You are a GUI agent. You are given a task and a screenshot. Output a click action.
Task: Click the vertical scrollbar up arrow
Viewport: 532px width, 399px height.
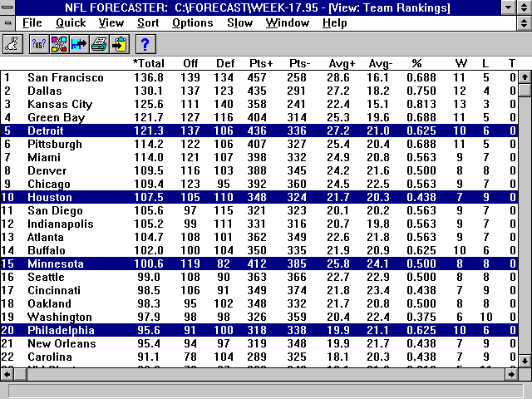pos(525,77)
